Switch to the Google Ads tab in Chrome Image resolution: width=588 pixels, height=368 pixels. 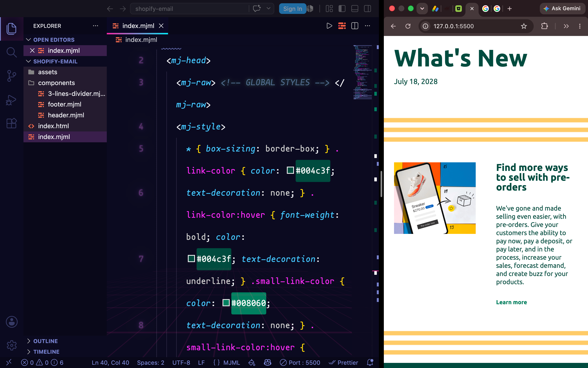pyautogui.click(x=435, y=9)
